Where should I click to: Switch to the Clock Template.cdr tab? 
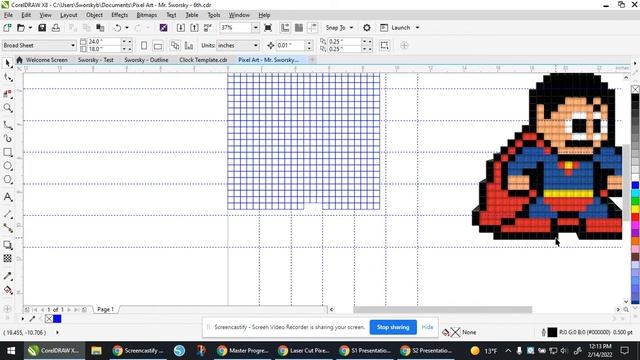pyautogui.click(x=203, y=60)
